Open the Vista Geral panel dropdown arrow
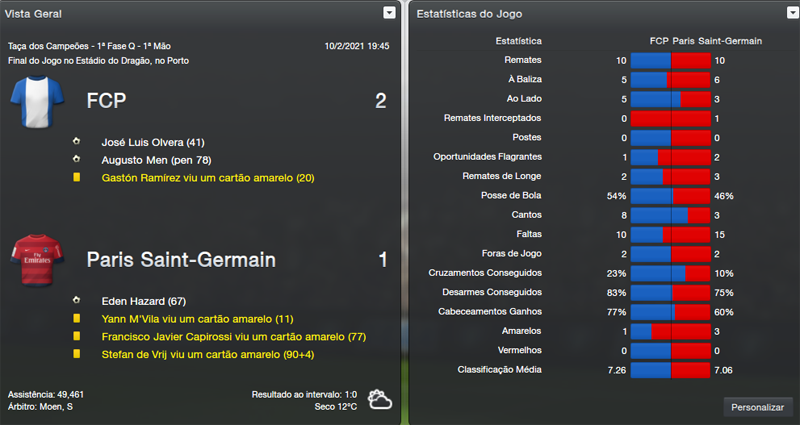 point(389,13)
